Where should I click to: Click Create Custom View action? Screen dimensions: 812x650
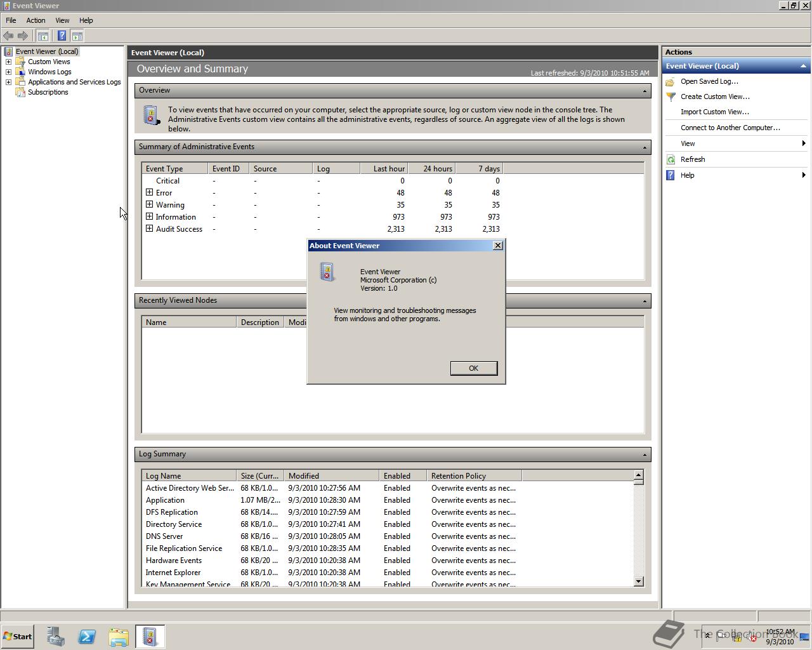click(715, 96)
